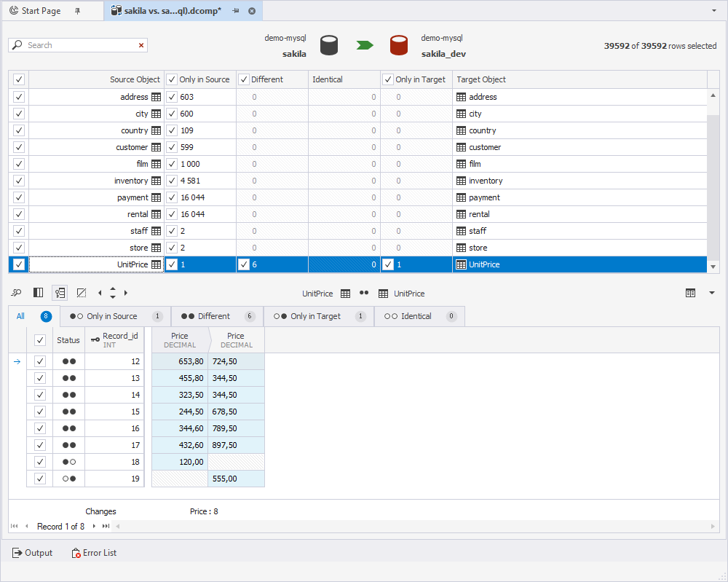Click the source UnitPrice table icon in header

pyautogui.click(x=345, y=294)
